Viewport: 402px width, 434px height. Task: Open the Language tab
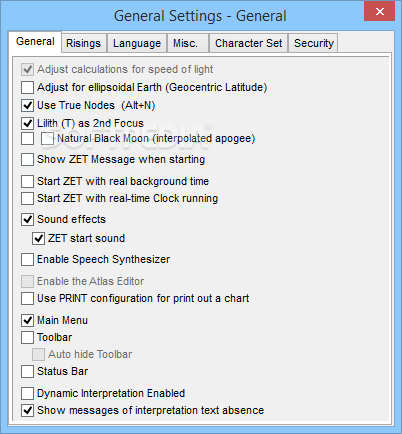coord(137,43)
